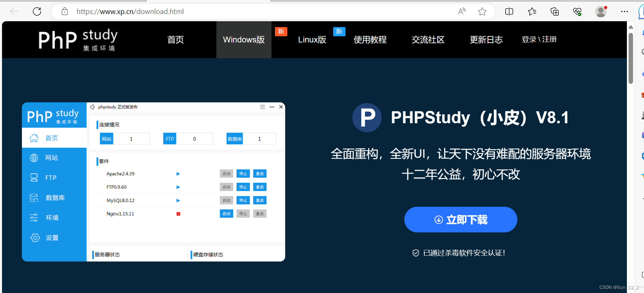Open the browser profile avatar
This screenshot has height=293, width=644.
click(x=601, y=12)
